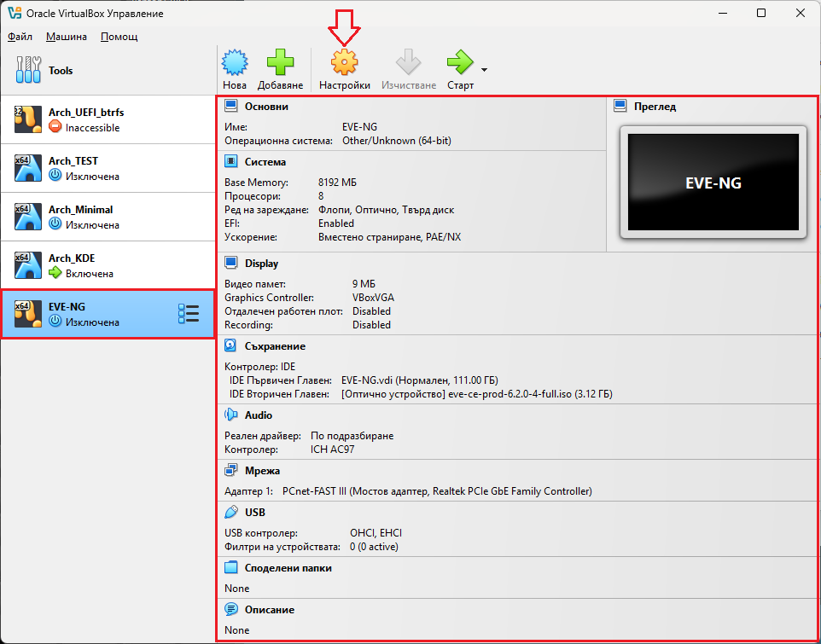Click the OHCI, EHCI USB controller value

coord(376,533)
